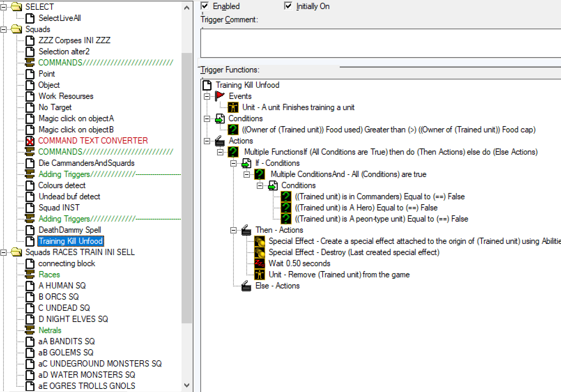Click the SelectLiveAll trigger page icon
Image resolution: width=561 pixels, height=392 pixels.
(30, 18)
